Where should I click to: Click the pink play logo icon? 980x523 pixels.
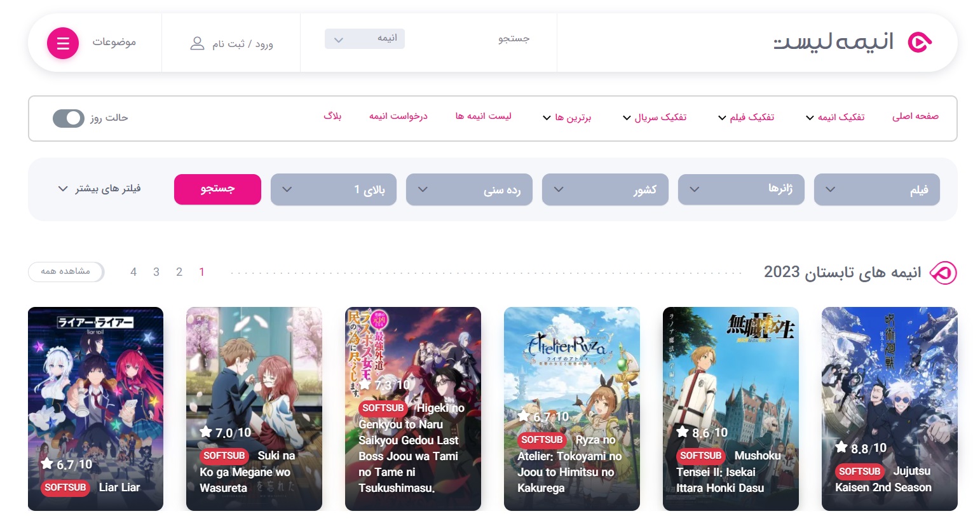(920, 43)
